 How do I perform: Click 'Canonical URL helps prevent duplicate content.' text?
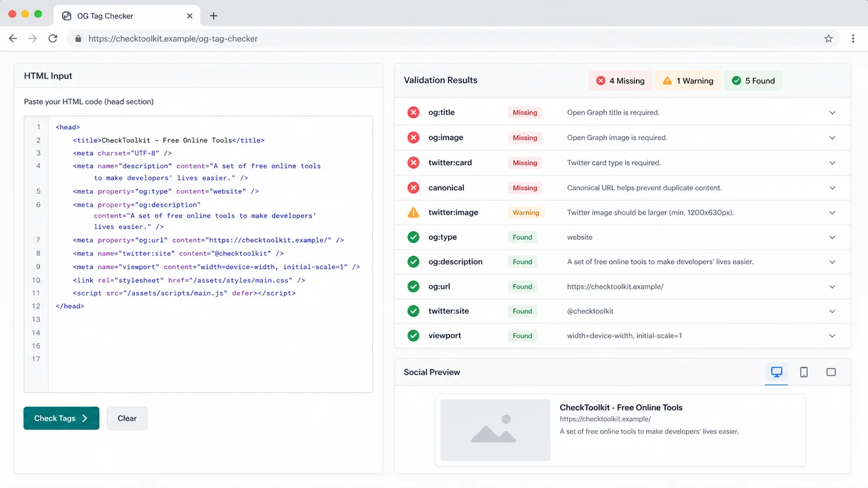coord(644,188)
